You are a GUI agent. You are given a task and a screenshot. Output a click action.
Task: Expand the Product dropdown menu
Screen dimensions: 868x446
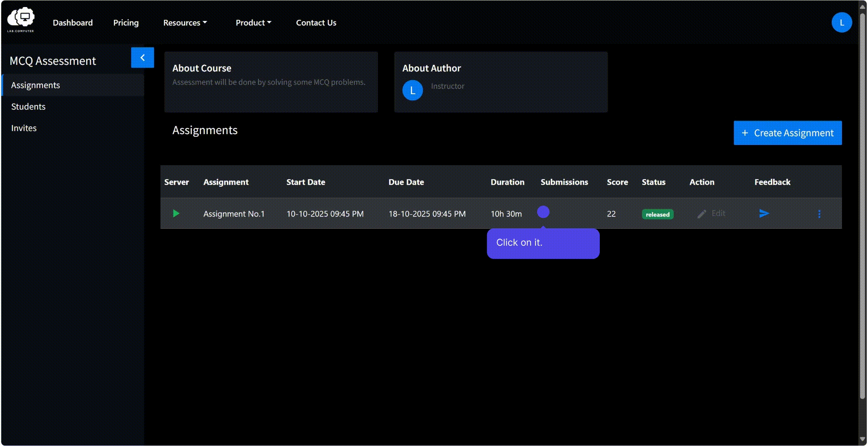click(x=253, y=23)
